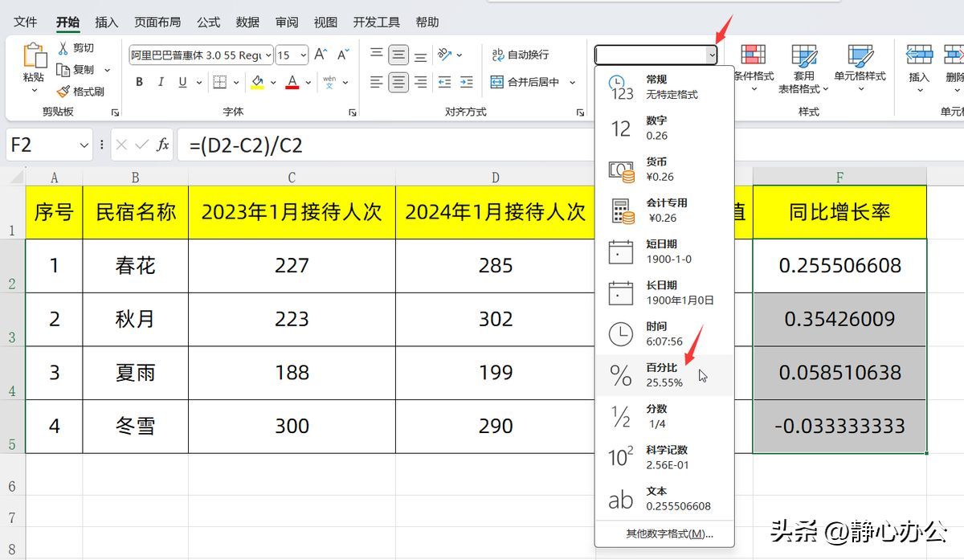Viewport: 964px width, 560px height.
Task: Expand the fill color dropdown arrow
Action: pos(273,84)
